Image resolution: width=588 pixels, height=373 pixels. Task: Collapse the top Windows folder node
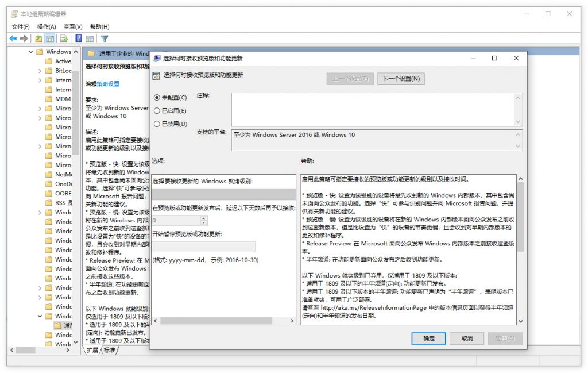31,52
